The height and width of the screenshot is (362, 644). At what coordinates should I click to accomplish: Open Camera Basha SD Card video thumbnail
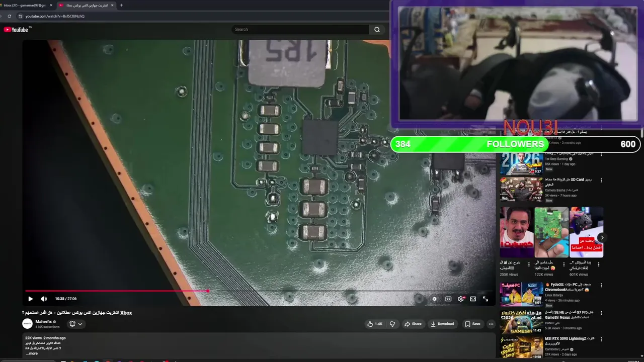click(x=521, y=189)
